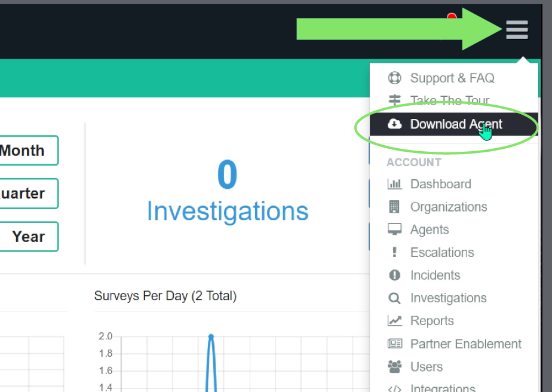Click the Support & FAQ lifebuoy icon
The height and width of the screenshot is (392, 552).
[394, 78]
